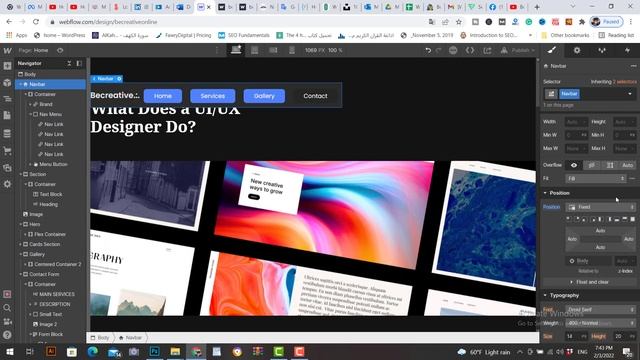Screen dimensions: 640x360
Task: Set Overflow to scroll
Action: 610,165
